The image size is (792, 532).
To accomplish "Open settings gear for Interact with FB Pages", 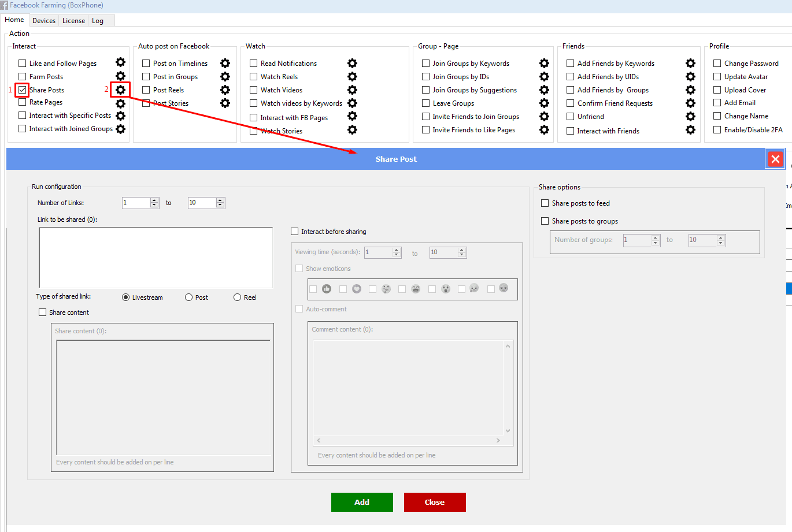I will pyautogui.click(x=352, y=116).
